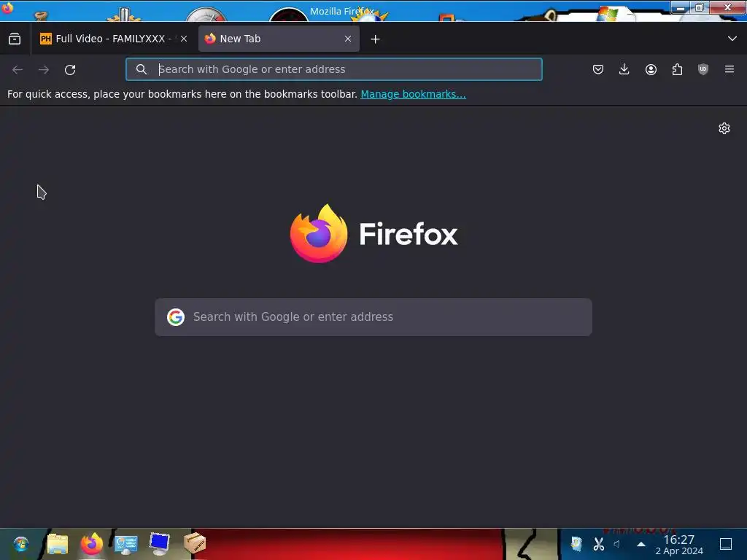Screen dimensions: 747x560
Task: Open a new tab with plus button
Action: 376,39
